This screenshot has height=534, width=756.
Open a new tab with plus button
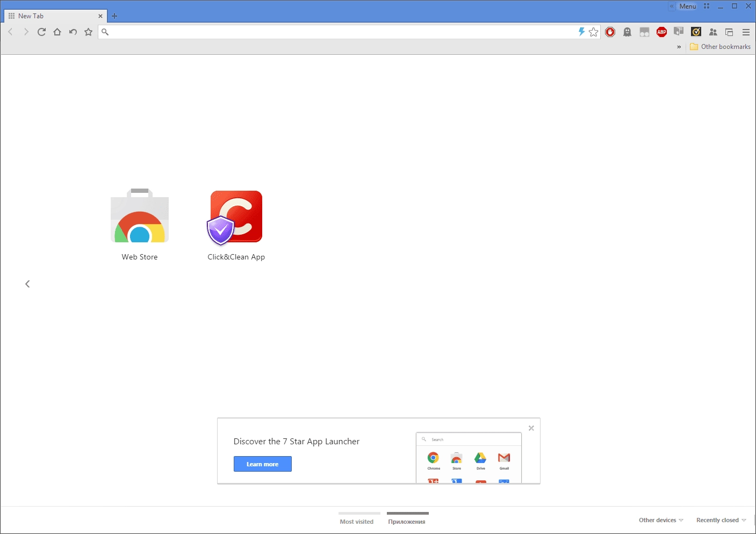coord(114,16)
